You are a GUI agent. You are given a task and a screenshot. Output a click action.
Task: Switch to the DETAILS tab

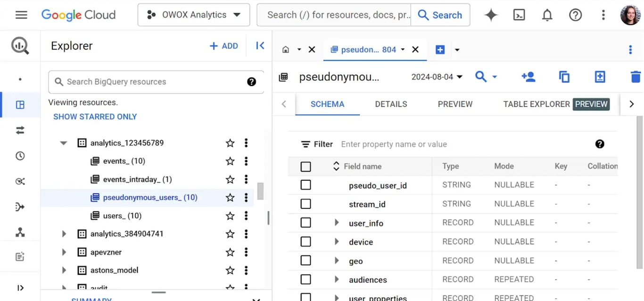coord(391,104)
